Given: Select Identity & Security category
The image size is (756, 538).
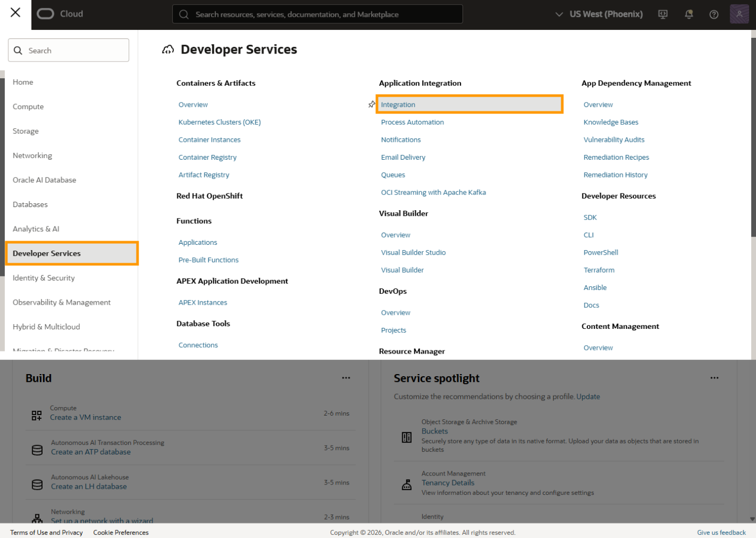Looking at the screenshot, I should [44, 278].
